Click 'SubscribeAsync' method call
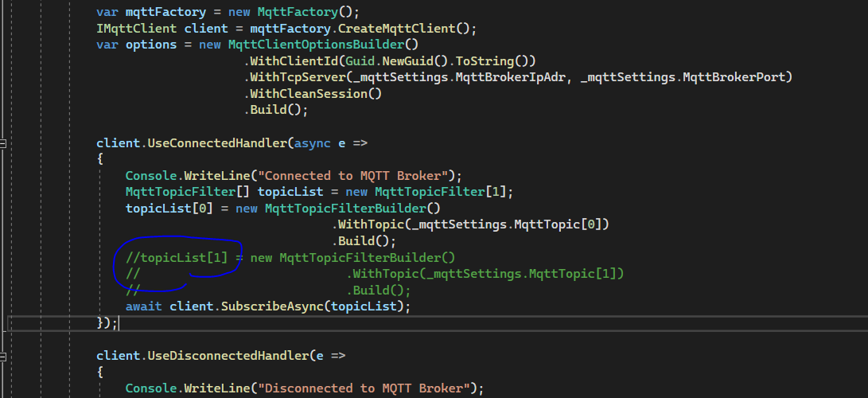Viewport: 868px width, 398px height. coord(272,306)
